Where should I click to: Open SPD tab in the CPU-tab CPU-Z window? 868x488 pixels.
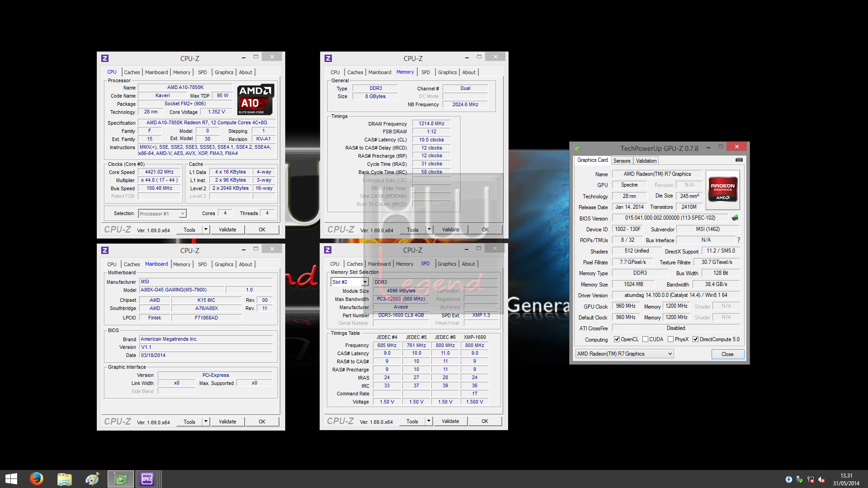tap(202, 72)
